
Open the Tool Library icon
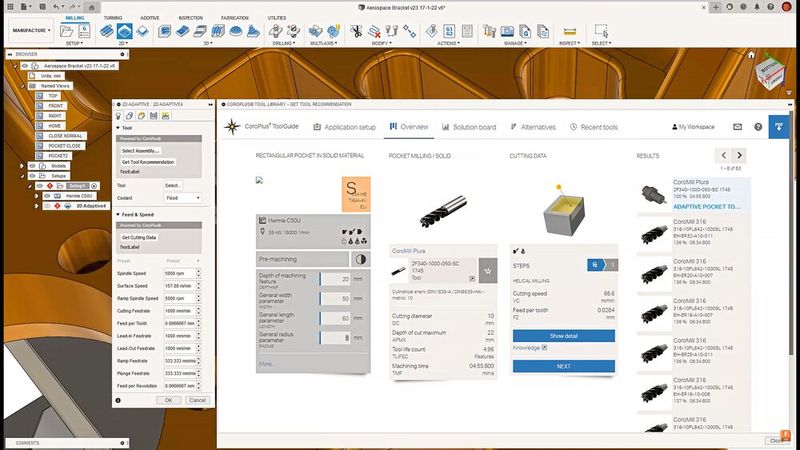[489, 31]
